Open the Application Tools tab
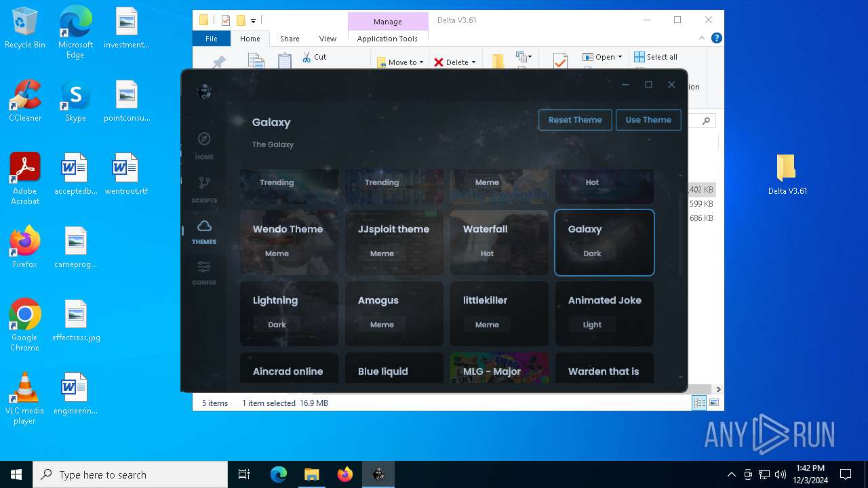The image size is (868, 488). (x=387, y=39)
